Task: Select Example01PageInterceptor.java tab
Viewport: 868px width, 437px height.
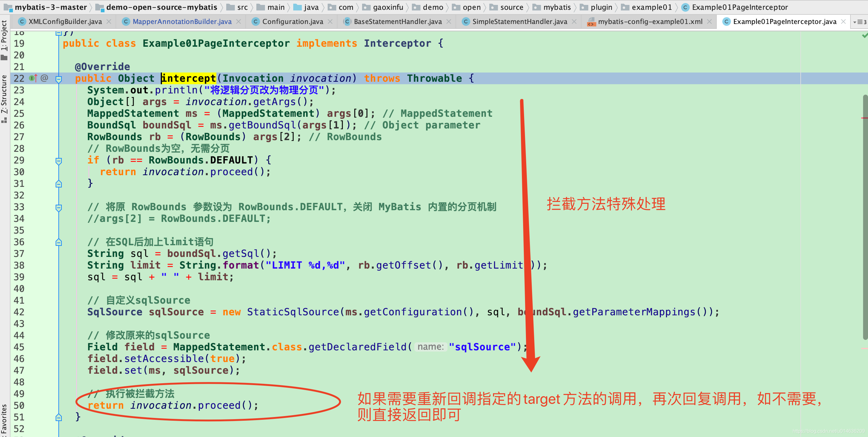Action: pyautogui.click(x=784, y=22)
